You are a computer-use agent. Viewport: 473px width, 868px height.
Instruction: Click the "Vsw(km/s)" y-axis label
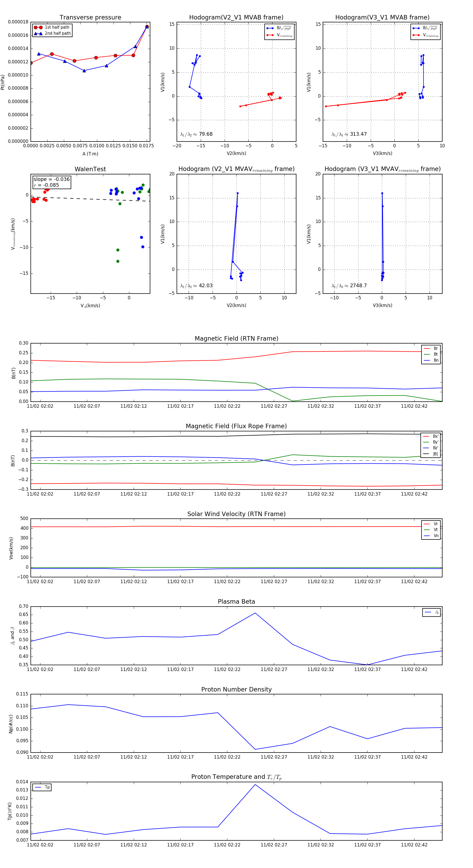[x=11, y=548]
